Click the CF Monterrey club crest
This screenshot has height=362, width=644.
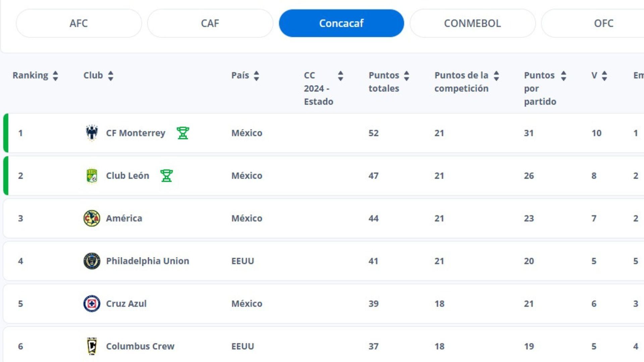click(x=92, y=133)
